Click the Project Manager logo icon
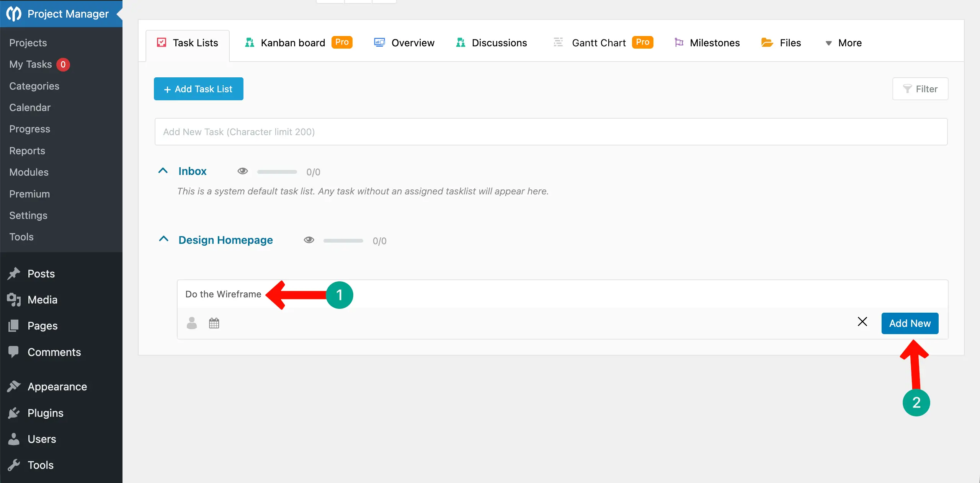Image resolution: width=980 pixels, height=483 pixels. point(13,14)
